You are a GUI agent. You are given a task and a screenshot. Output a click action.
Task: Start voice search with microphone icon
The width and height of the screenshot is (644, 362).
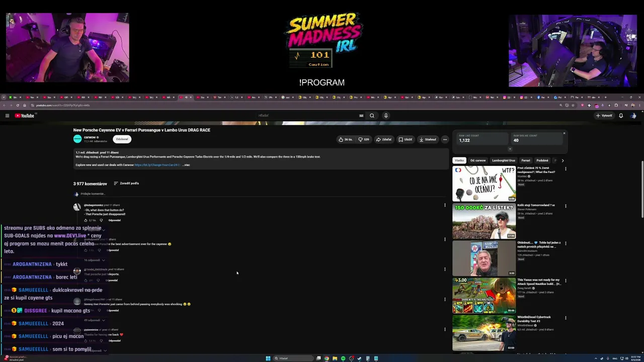click(x=386, y=116)
